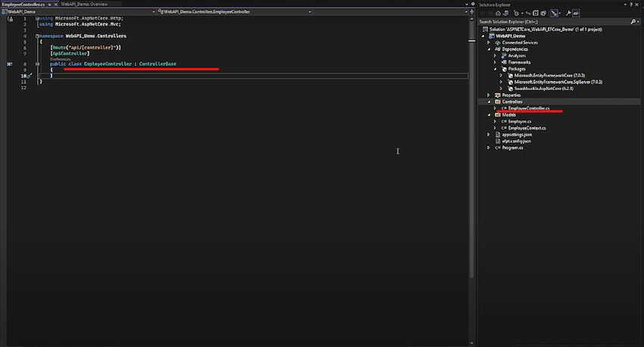Click the gear icon at the document tab strip end
Viewport: 644px width, 347px height.
(x=473, y=4)
